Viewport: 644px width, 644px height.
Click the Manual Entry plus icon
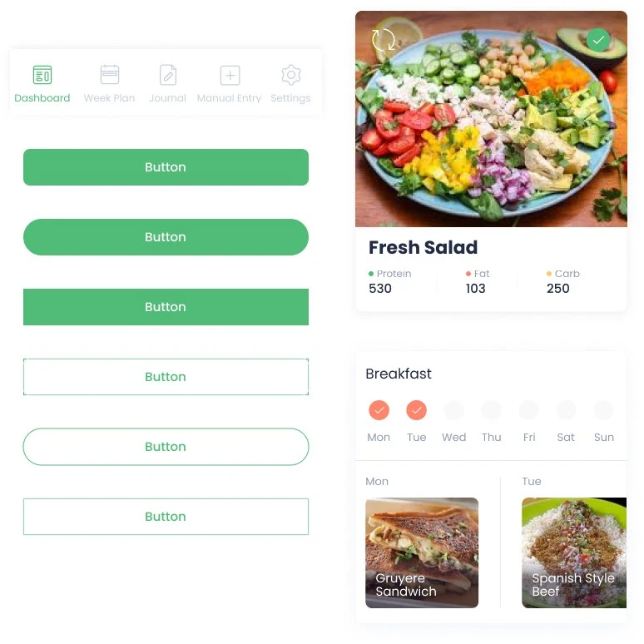point(230,75)
